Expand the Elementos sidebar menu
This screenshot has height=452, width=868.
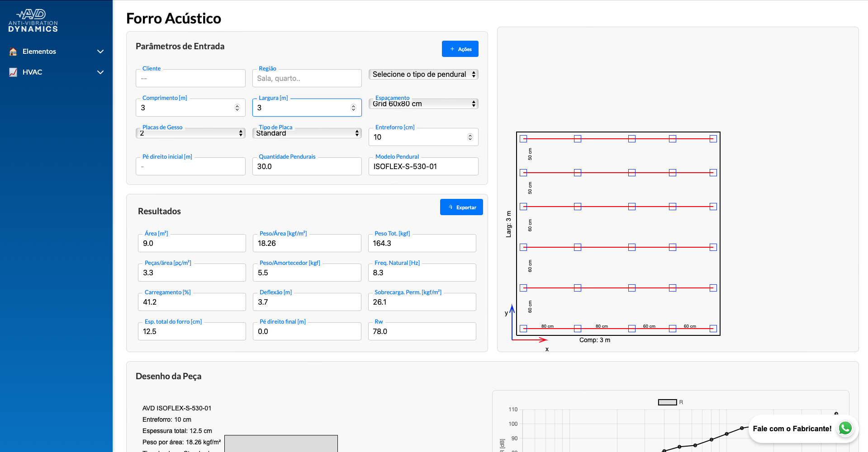(100, 52)
